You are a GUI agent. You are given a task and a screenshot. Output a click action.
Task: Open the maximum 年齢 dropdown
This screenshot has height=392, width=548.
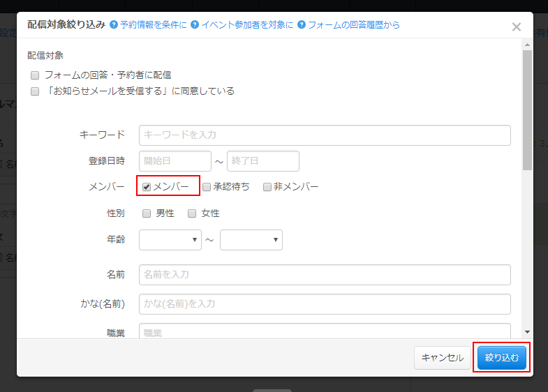pos(251,240)
